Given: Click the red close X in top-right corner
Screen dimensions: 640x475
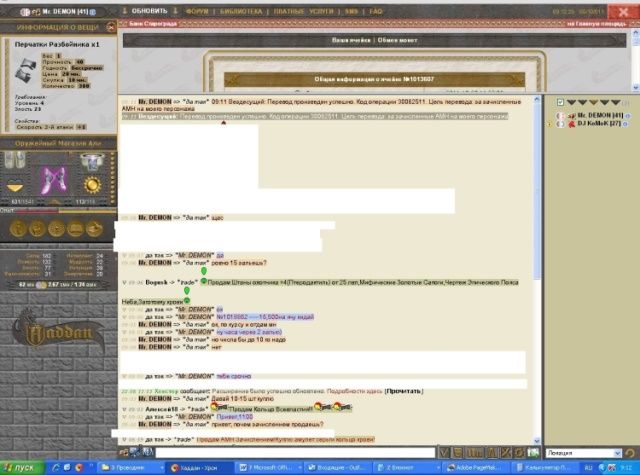Looking at the screenshot, I should pyautogui.click(x=624, y=11).
